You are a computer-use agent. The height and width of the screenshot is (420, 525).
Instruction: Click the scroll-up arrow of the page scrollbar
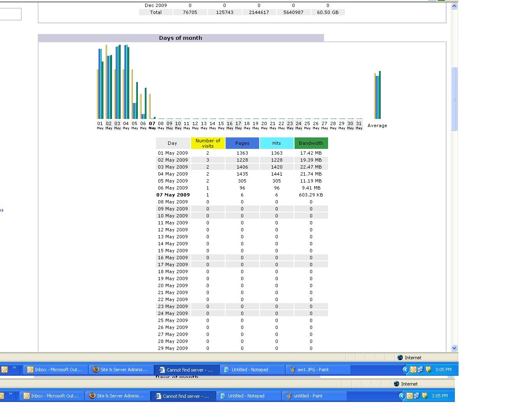tap(454, 6)
